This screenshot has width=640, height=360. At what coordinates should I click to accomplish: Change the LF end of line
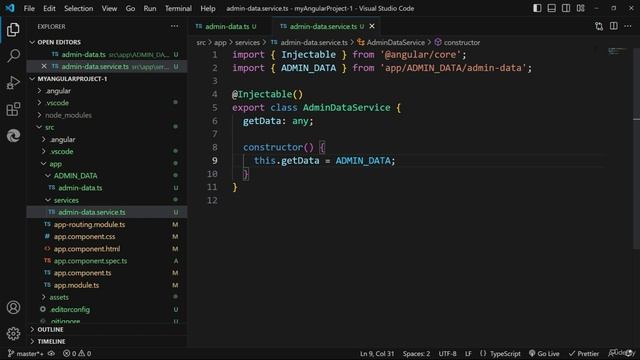(x=468, y=353)
